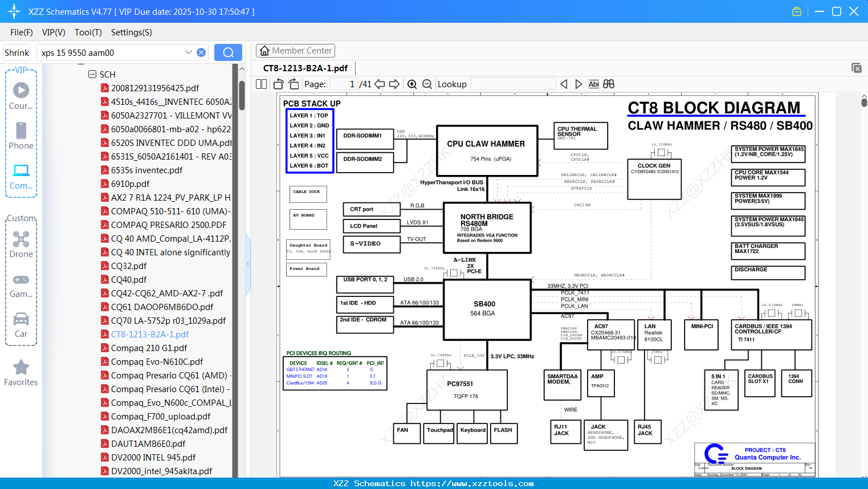The image size is (868, 489).
Task: Open the Tool(T) menu
Action: [x=88, y=32]
